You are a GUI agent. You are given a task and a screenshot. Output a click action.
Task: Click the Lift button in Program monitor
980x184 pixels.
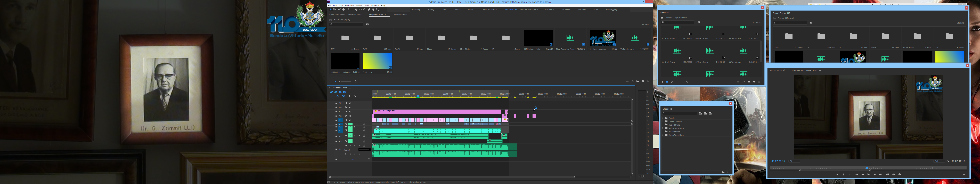888,174
